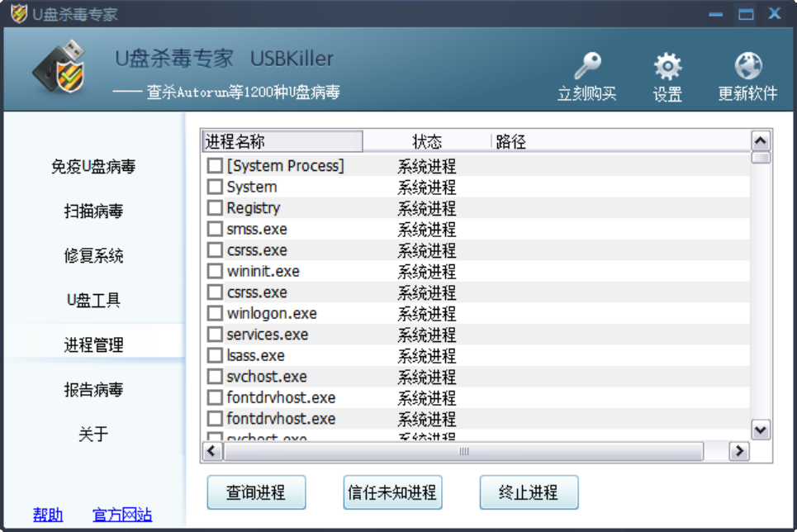Click the key icon for 立刻购买
The width and height of the screenshot is (797, 532).
click(586, 66)
